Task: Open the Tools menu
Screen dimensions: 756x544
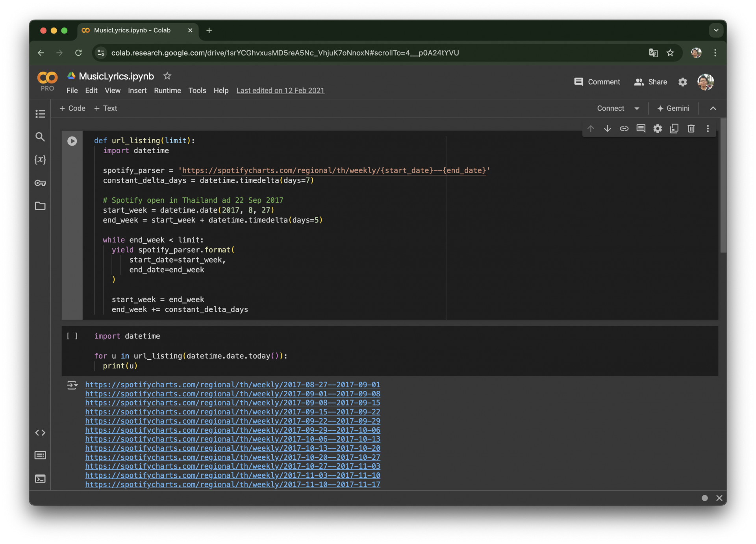Action: (197, 91)
